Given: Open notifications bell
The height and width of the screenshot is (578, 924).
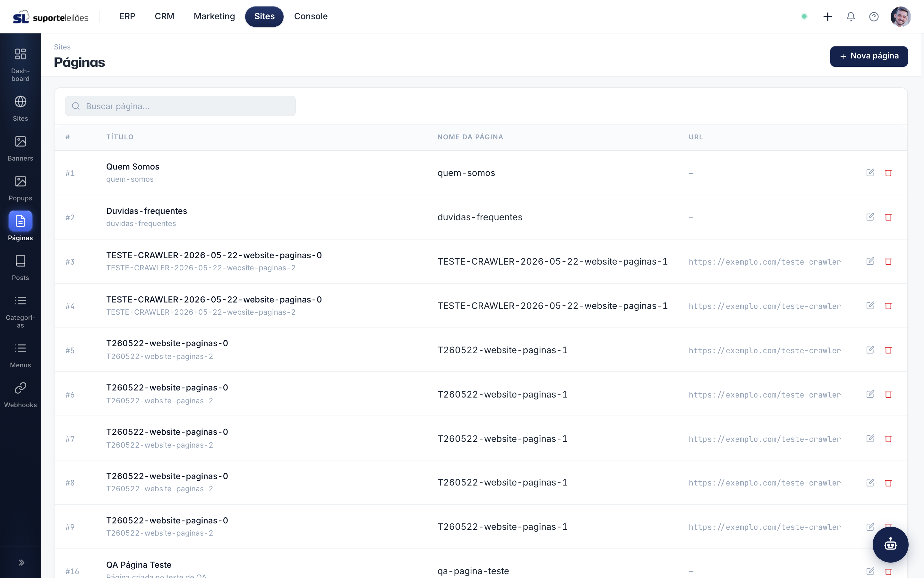Looking at the screenshot, I should [x=851, y=16].
